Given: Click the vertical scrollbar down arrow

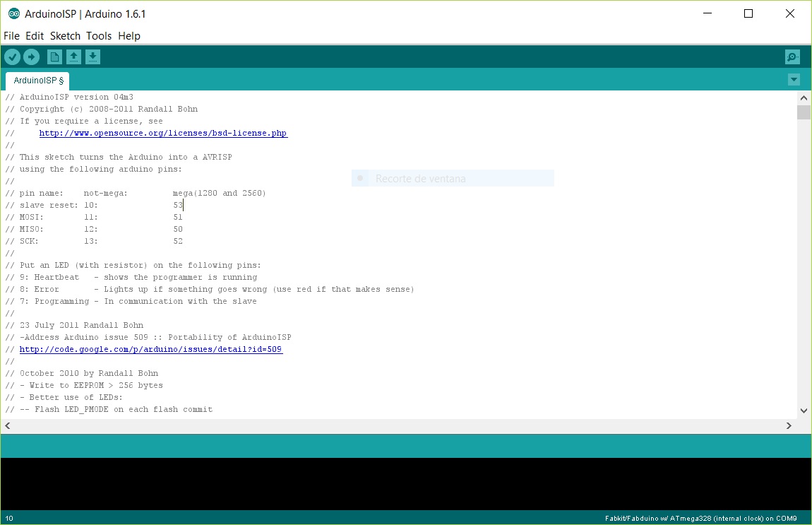Looking at the screenshot, I should click(x=804, y=411).
